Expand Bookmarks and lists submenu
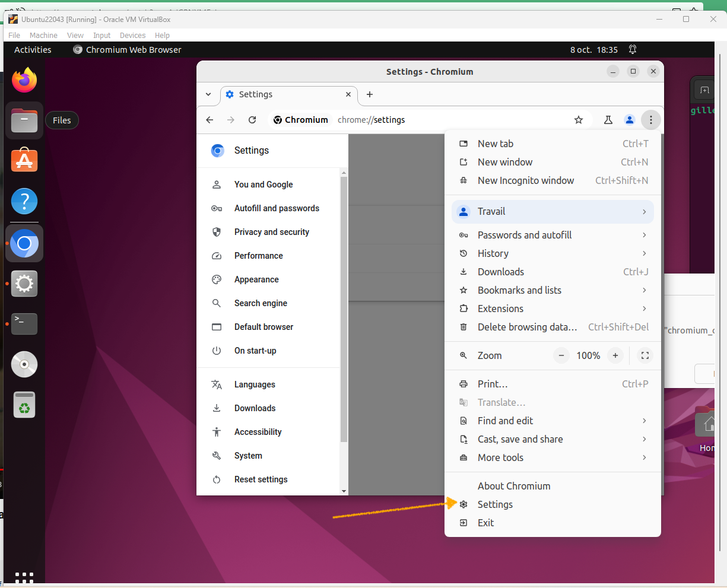This screenshot has width=727, height=588. (x=553, y=290)
